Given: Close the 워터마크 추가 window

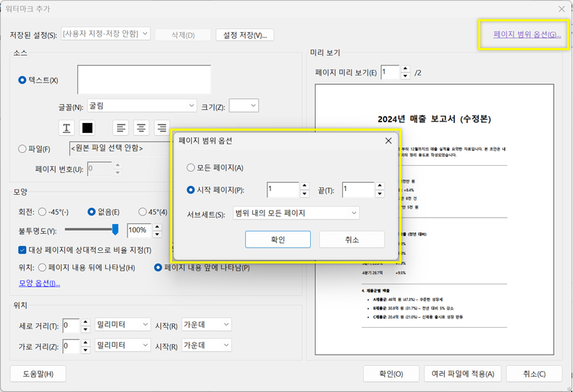Looking at the screenshot, I should point(562,8).
